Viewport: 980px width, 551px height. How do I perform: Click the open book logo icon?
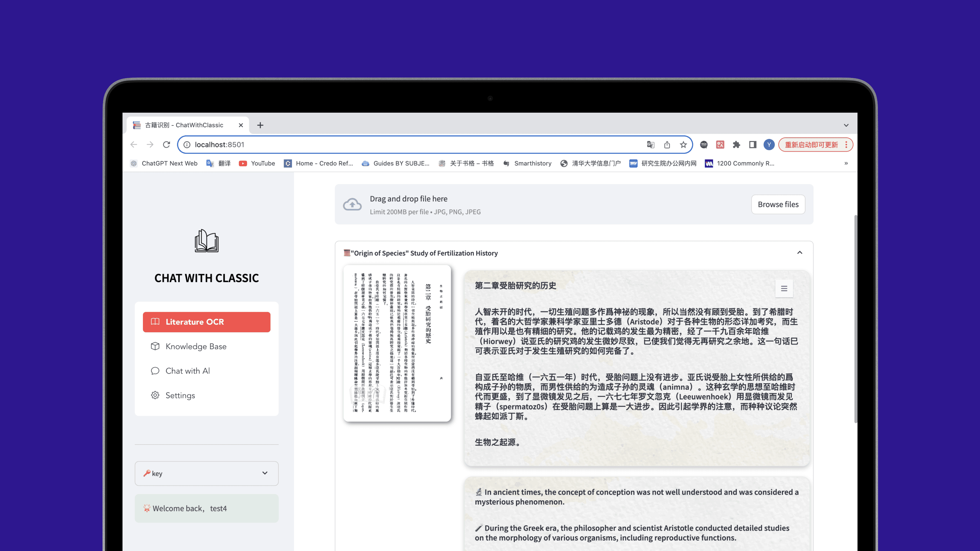207,241
